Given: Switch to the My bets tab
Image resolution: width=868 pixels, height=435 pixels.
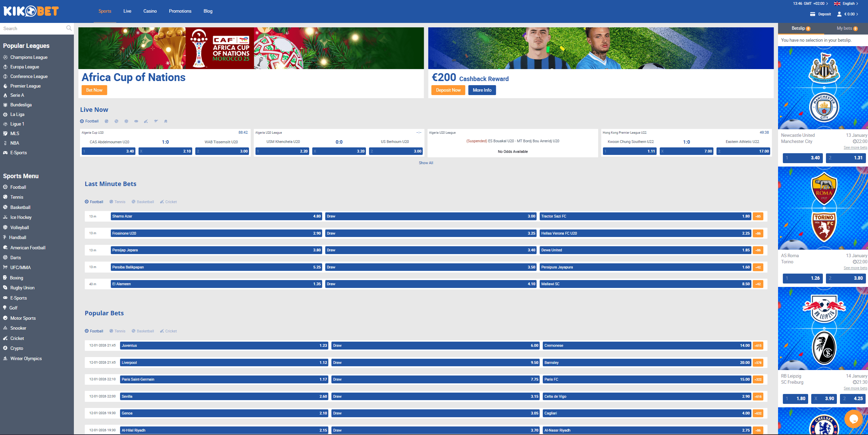Looking at the screenshot, I should click(x=844, y=28).
